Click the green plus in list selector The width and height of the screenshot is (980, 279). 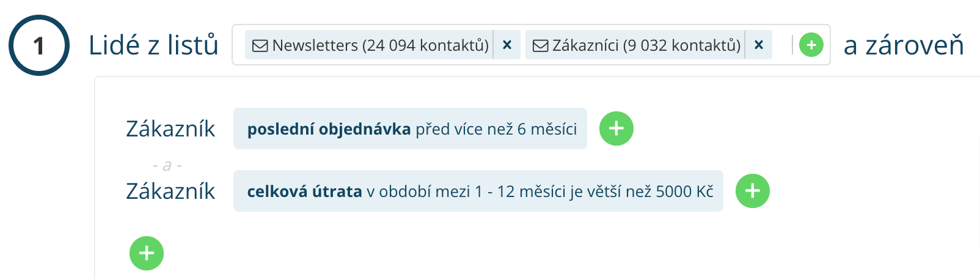point(811,45)
